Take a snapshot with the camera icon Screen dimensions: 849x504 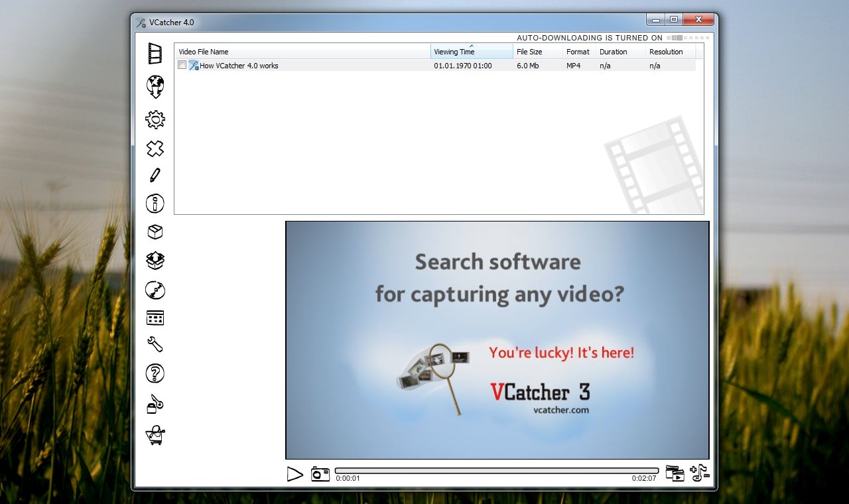(320, 473)
